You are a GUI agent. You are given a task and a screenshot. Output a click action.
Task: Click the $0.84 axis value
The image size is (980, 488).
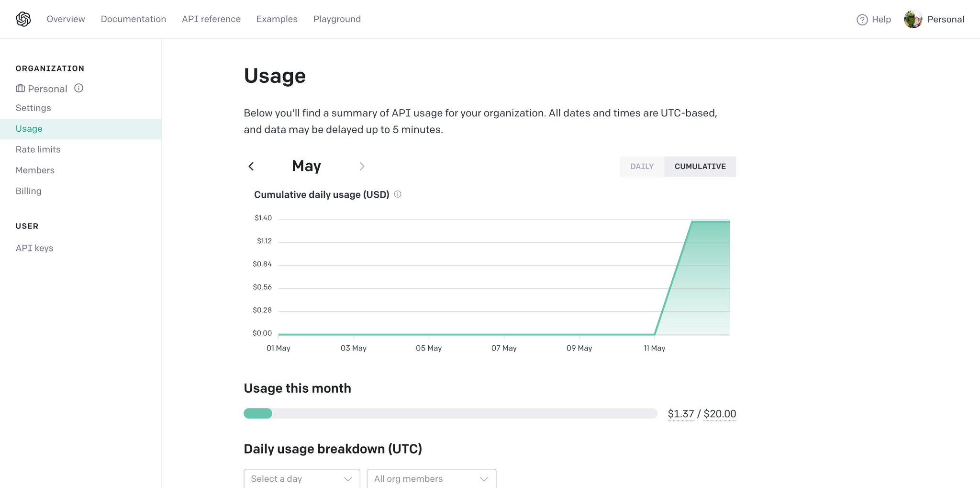pos(262,264)
